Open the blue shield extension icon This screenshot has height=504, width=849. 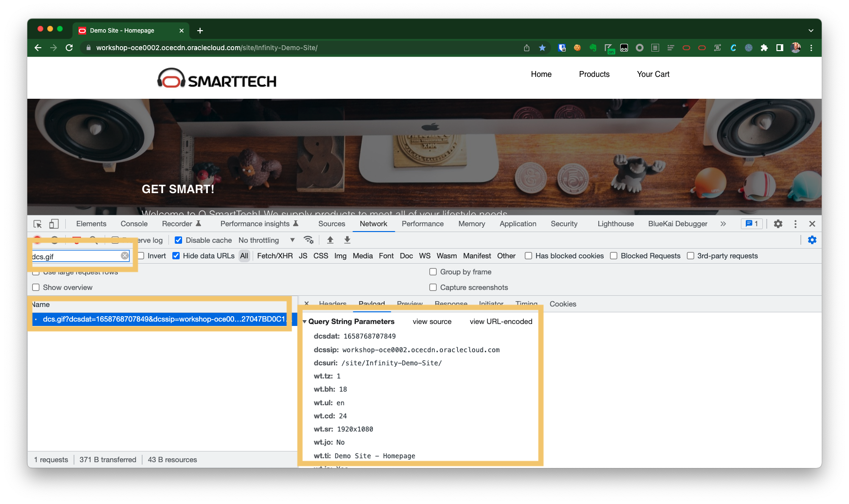(x=562, y=48)
